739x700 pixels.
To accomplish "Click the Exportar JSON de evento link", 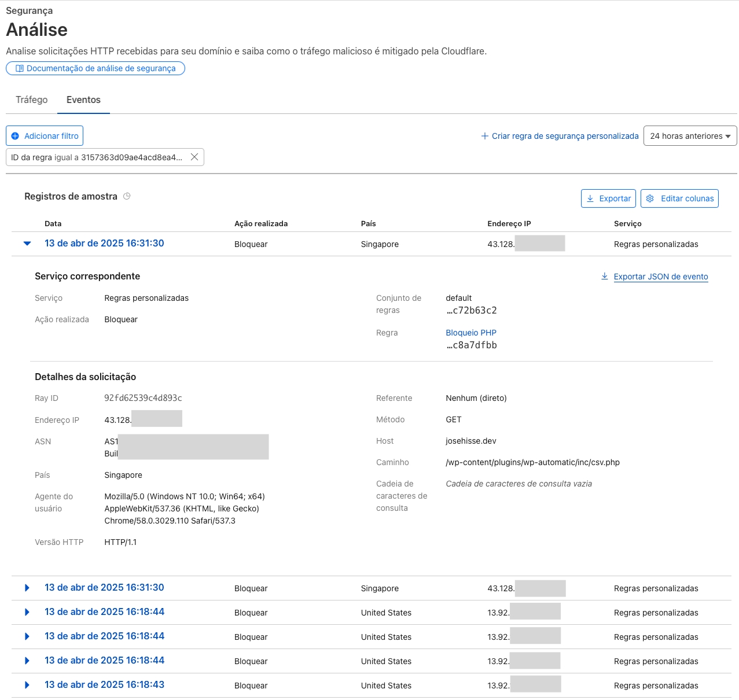I will (x=660, y=277).
